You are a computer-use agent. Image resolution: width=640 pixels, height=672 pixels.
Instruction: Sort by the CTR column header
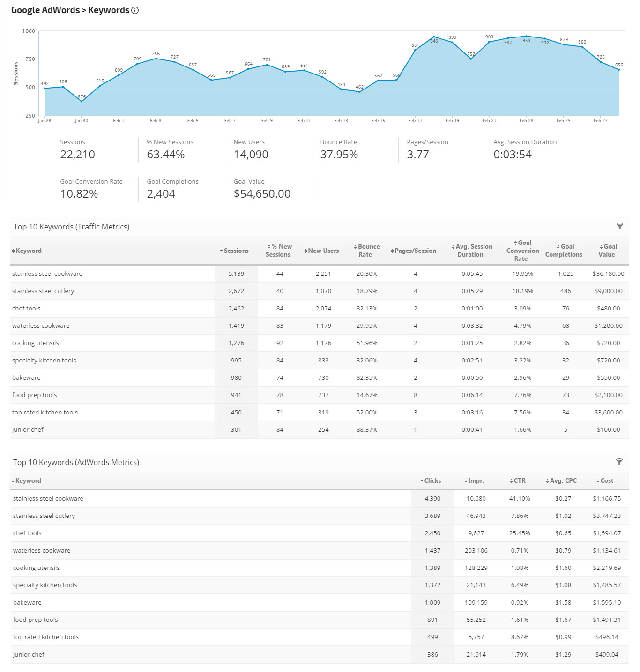(519, 481)
